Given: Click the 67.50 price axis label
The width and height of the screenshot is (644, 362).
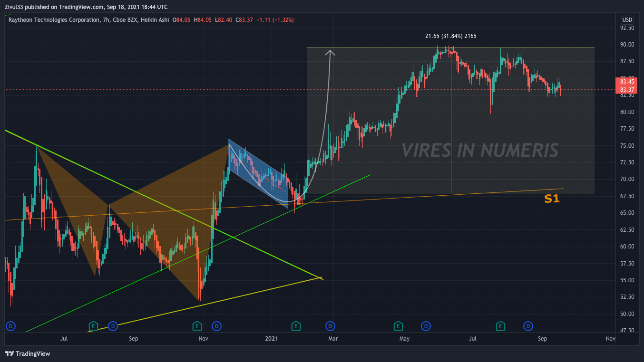Looking at the screenshot, I should pyautogui.click(x=628, y=196).
